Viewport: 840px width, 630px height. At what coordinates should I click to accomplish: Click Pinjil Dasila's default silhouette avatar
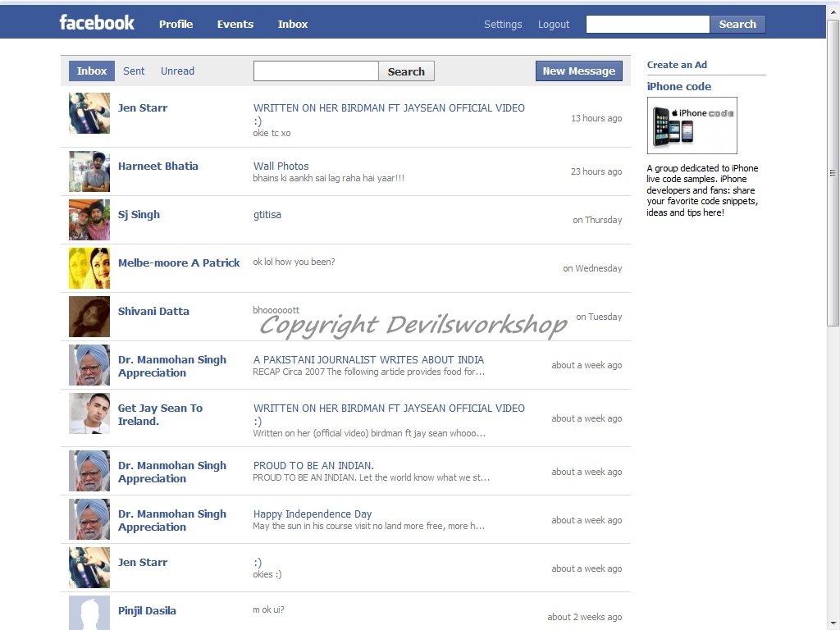(89, 612)
